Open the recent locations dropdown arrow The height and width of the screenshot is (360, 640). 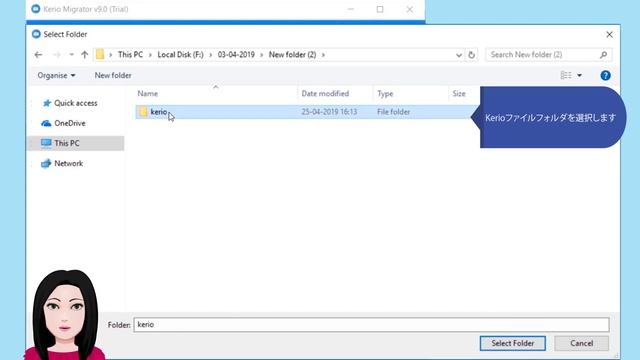tap(71, 55)
